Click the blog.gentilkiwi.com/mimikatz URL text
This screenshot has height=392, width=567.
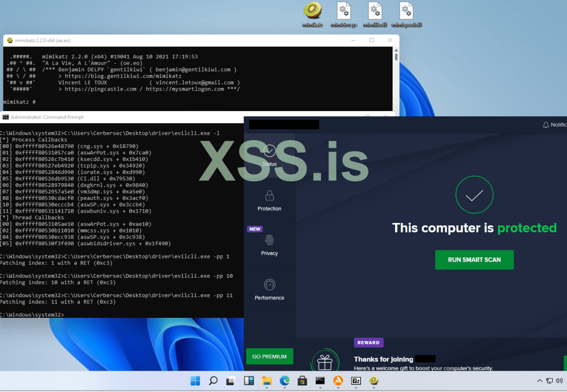[x=123, y=76]
